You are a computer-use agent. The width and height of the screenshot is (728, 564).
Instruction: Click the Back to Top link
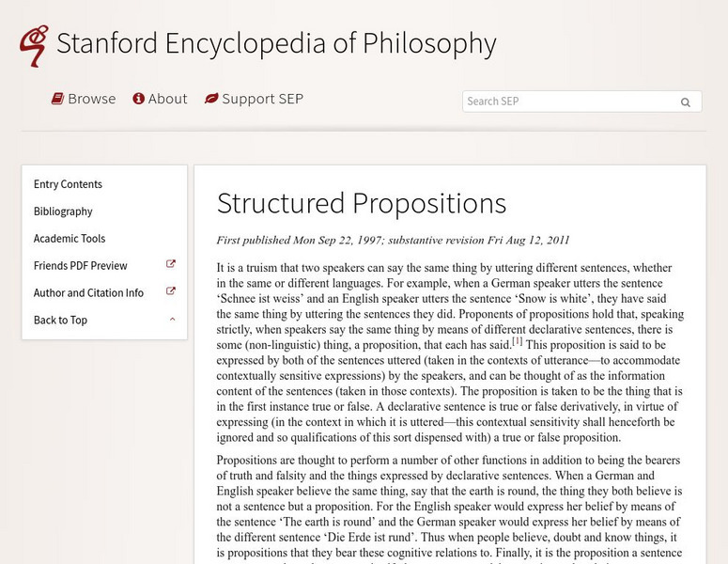[60, 321]
